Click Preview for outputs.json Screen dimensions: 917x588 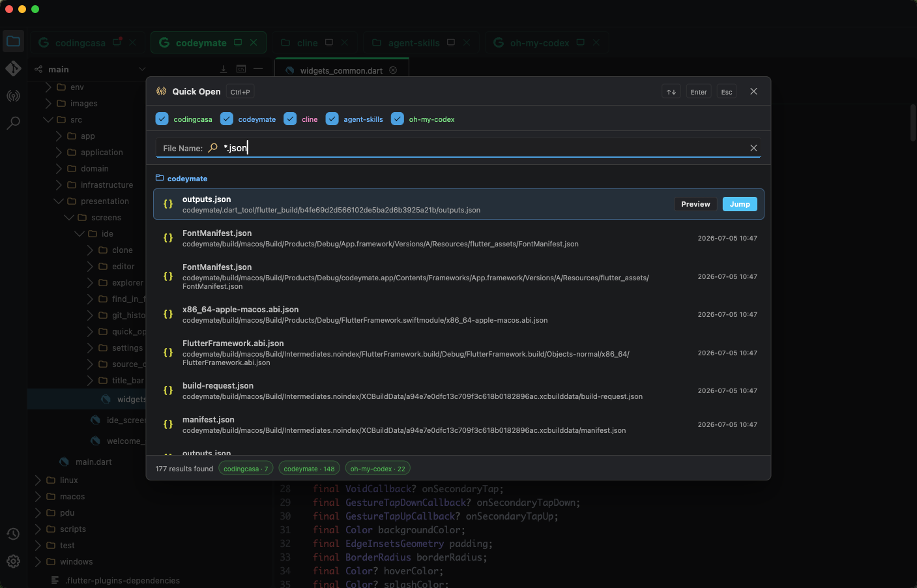coord(695,204)
